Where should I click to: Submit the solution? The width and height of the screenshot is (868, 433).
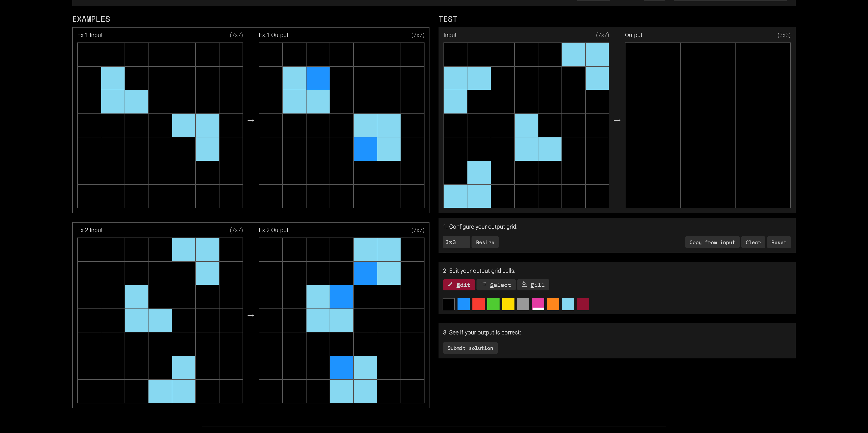coord(470,348)
